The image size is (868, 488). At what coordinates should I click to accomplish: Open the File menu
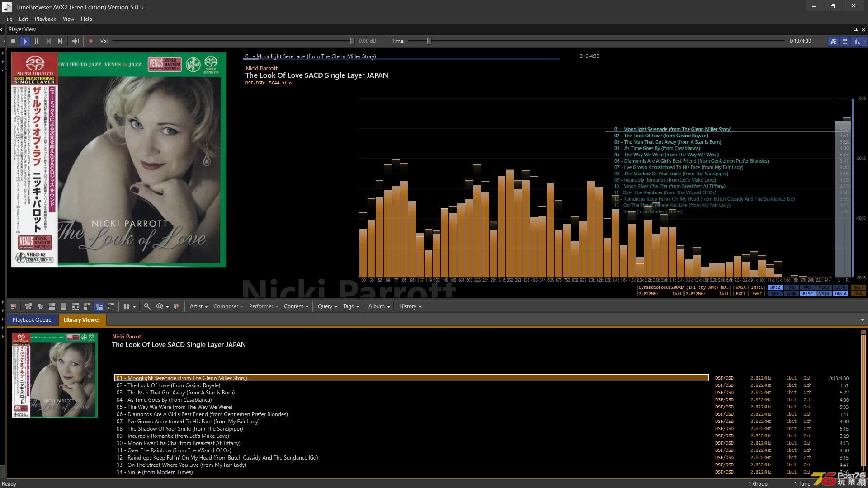[8, 19]
